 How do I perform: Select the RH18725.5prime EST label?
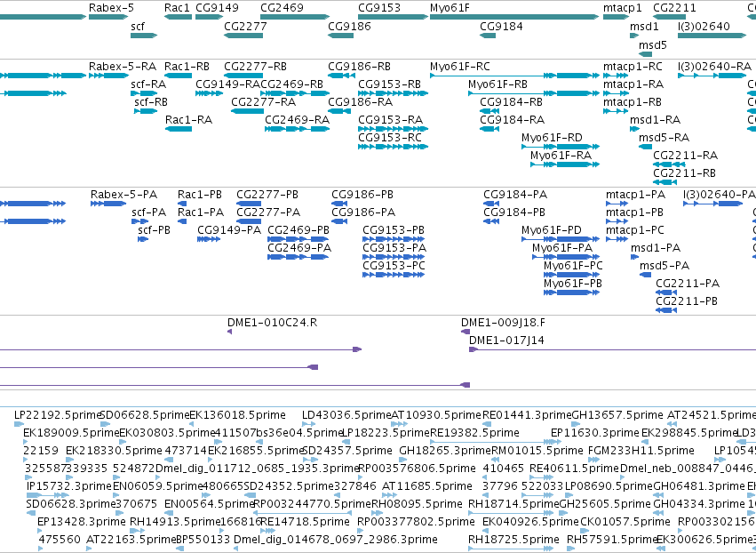[x=514, y=540]
